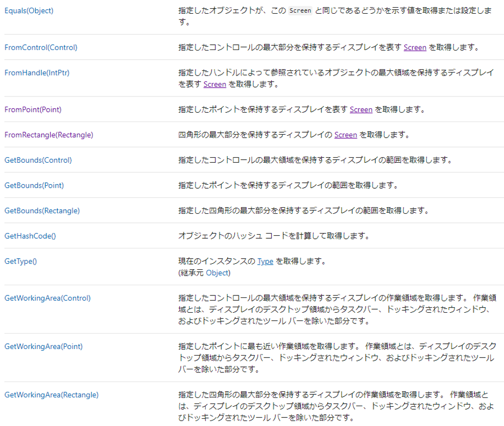Open the GetWorkingArea(Point) method page

[44, 346]
